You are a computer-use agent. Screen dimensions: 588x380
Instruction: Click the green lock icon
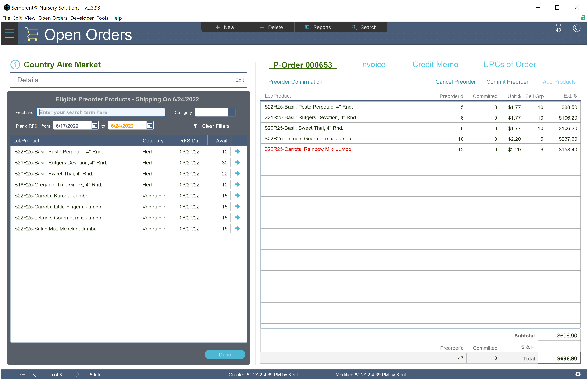pyautogui.click(x=583, y=18)
